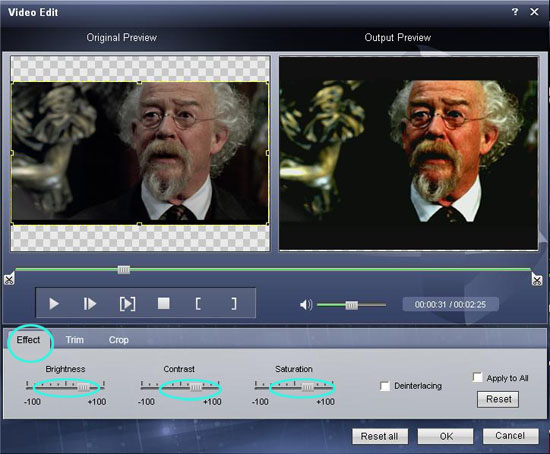This screenshot has width=550, height=454.
Task: Enable the Deinterlacing checkbox
Action: tap(385, 386)
